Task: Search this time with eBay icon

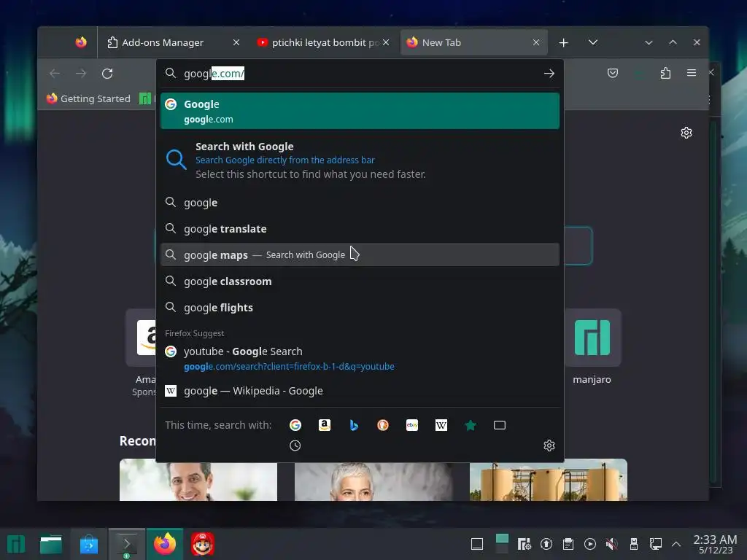Action: 412,425
